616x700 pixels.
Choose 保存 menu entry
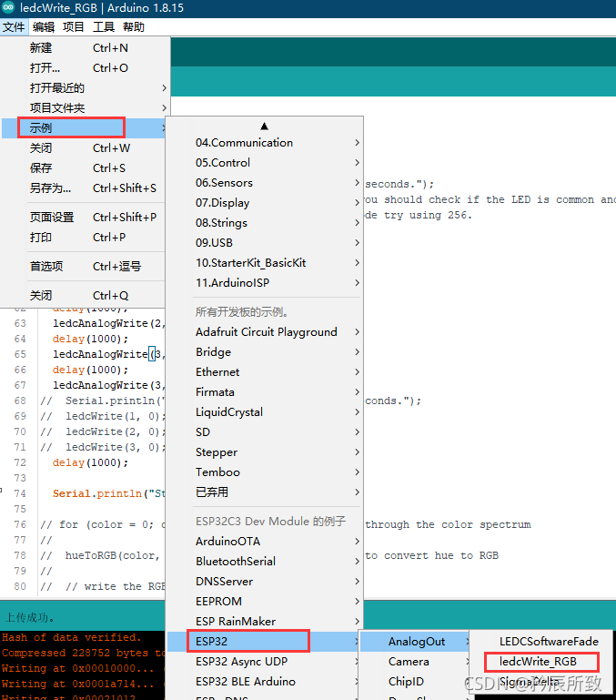pos(85,168)
